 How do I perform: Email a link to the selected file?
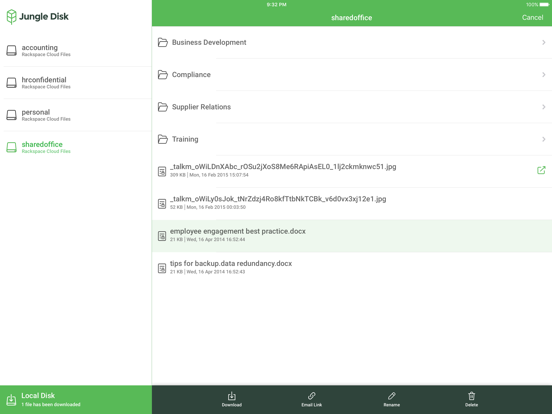(x=312, y=399)
